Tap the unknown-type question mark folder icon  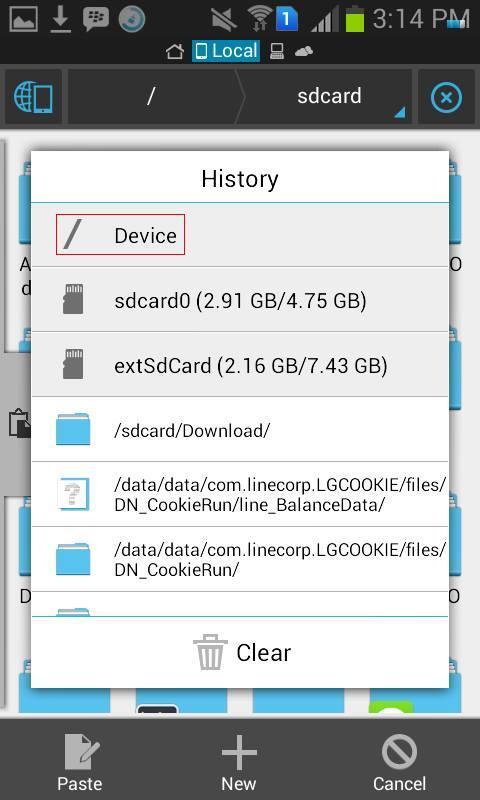tap(73, 494)
